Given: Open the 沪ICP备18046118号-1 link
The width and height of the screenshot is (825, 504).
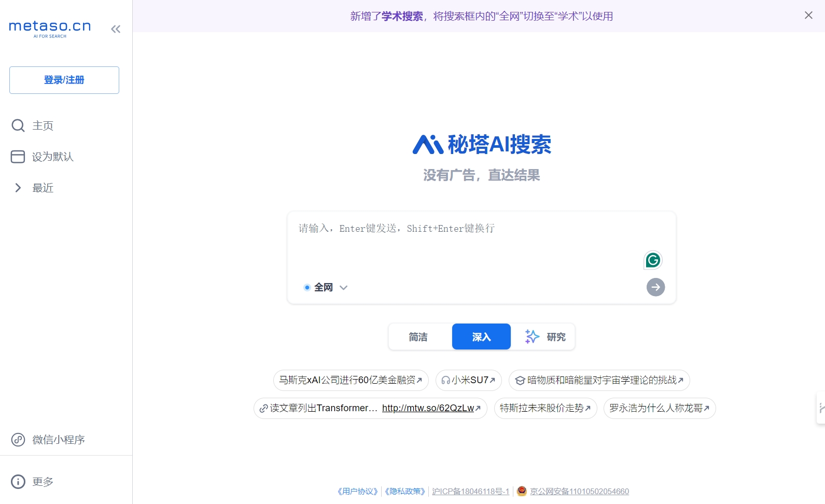Looking at the screenshot, I should click(471, 491).
